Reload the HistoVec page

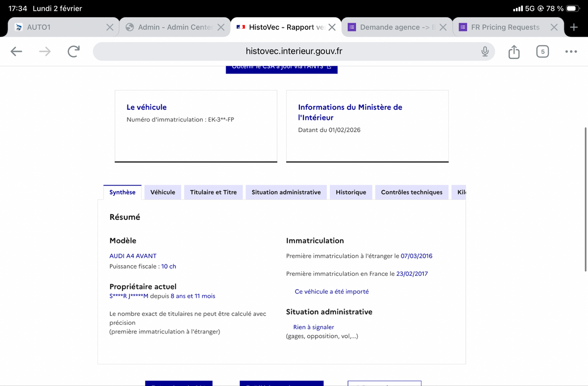[x=73, y=51]
